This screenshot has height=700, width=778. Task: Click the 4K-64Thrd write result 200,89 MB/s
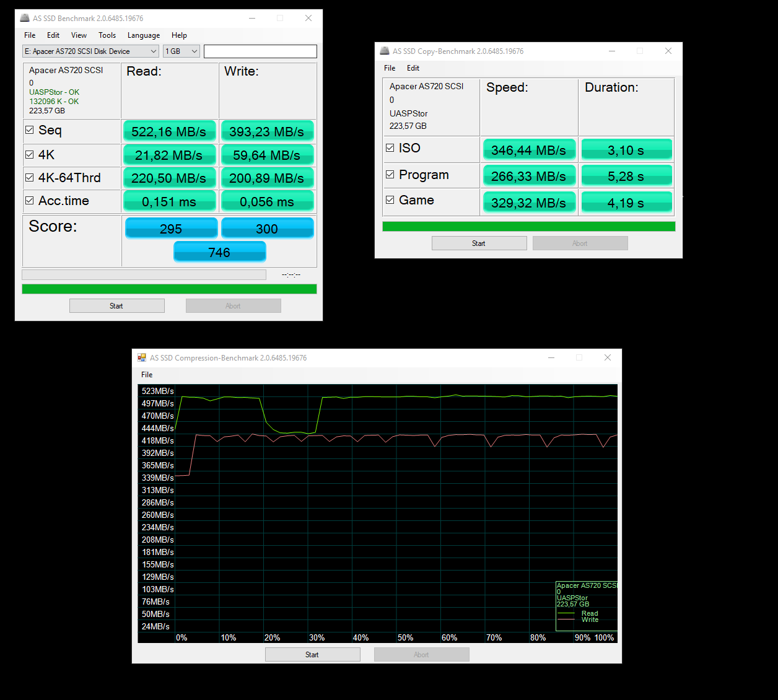click(x=268, y=178)
